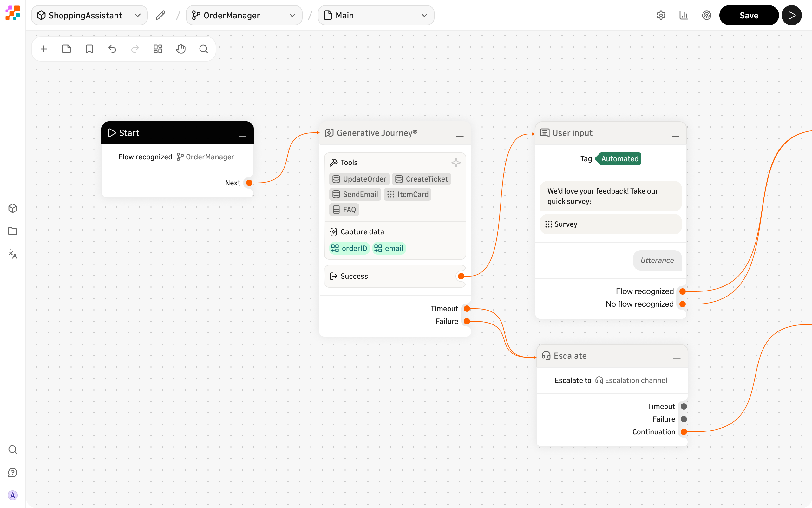Click the search icon in left sidebar
The width and height of the screenshot is (812, 508).
(13, 450)
